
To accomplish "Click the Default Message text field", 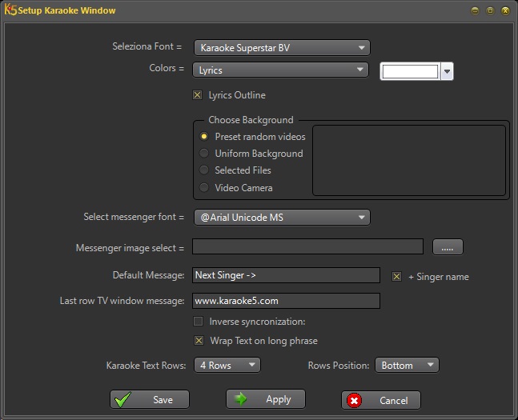I will (286, 275).
